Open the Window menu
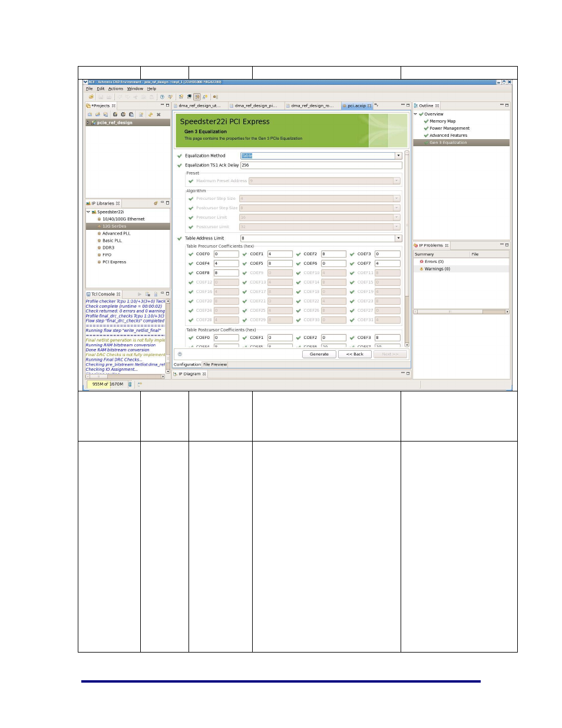The width and height of the screenshot is (562, 728). pyautogui.click(x=135, y=88)
